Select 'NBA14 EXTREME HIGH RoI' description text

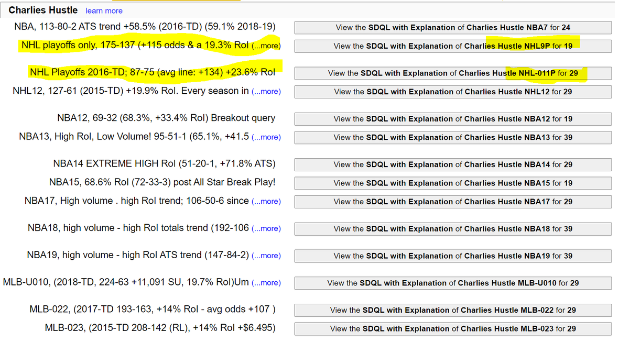pyautogui.click(x=165, y=163)
